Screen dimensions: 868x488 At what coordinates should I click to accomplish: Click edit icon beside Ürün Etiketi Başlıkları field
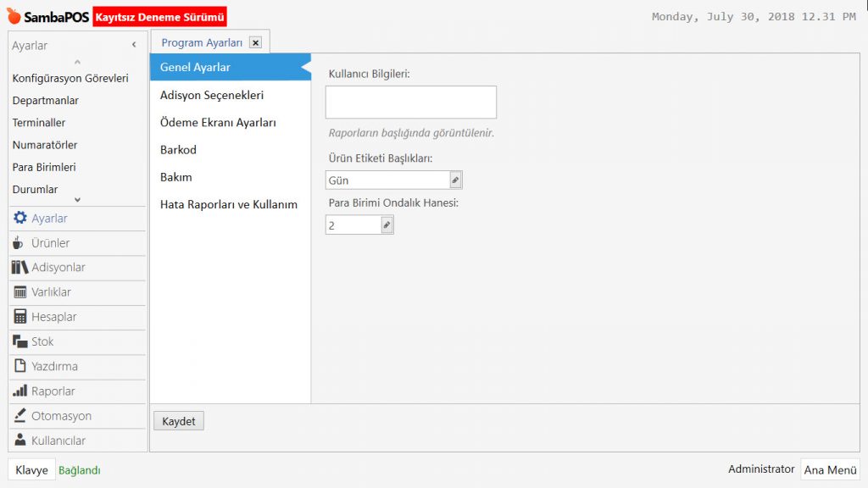455,180
